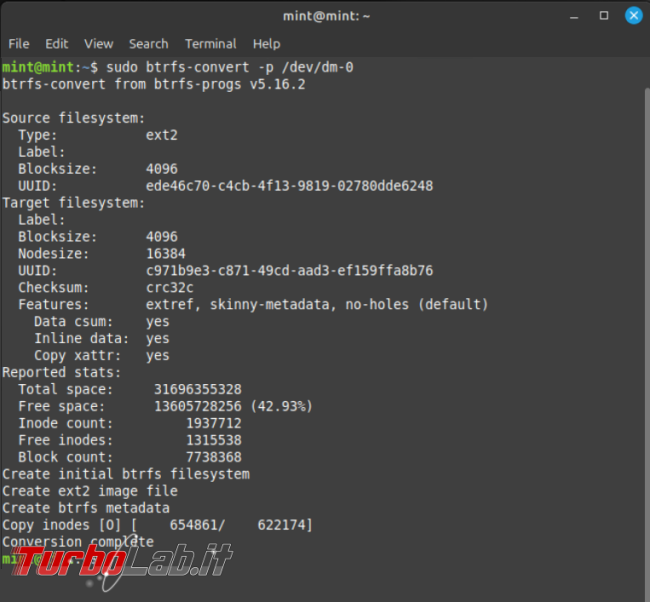Screen dimensions: 650x602
Task: Open the Search menu
Action: pyautogui.click(x=148, y=44)
